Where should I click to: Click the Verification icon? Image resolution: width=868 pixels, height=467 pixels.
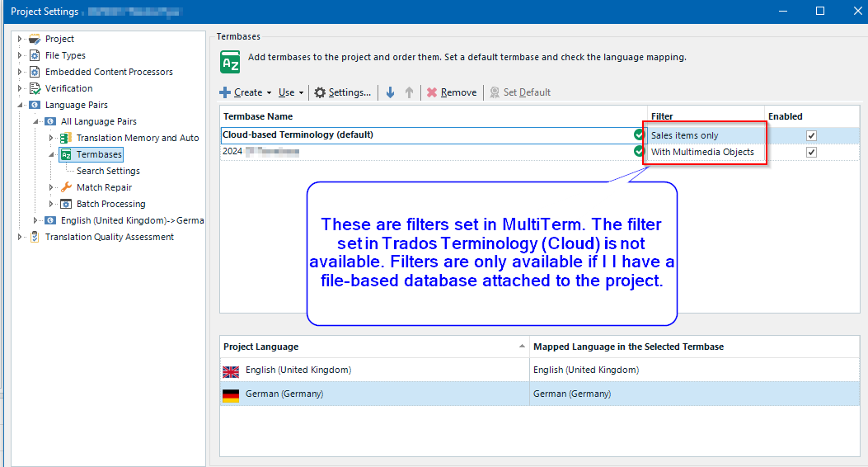(35, 88)
